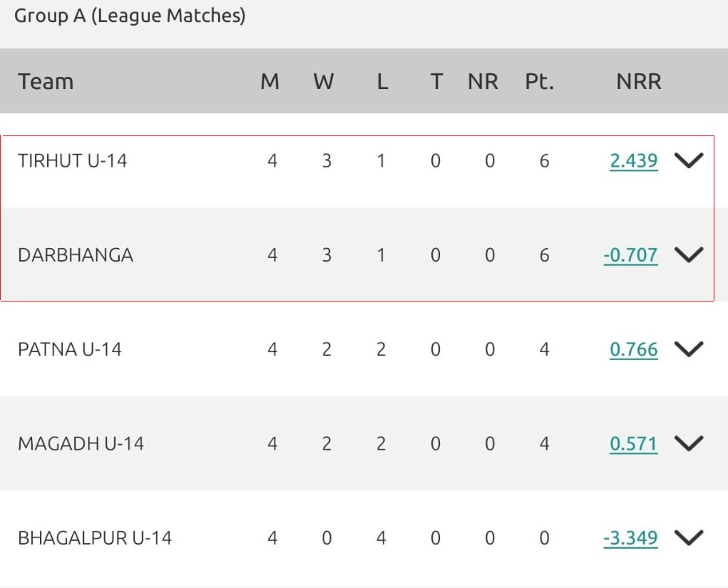
Task: Click the Group A (League Matches) heading
Action: click(x=130, y=16)
